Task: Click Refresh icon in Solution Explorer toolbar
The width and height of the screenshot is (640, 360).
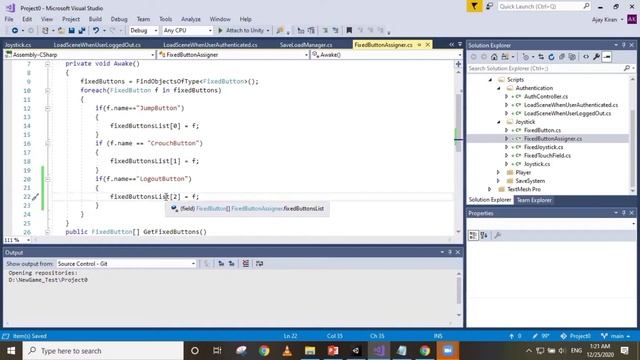Action: click(x=551, y=57)
